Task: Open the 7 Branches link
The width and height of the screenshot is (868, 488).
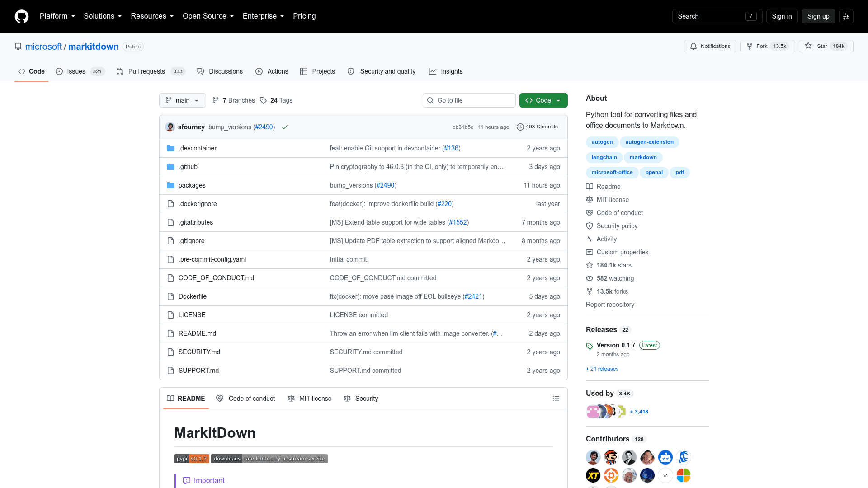Action: tap(234, 100)
